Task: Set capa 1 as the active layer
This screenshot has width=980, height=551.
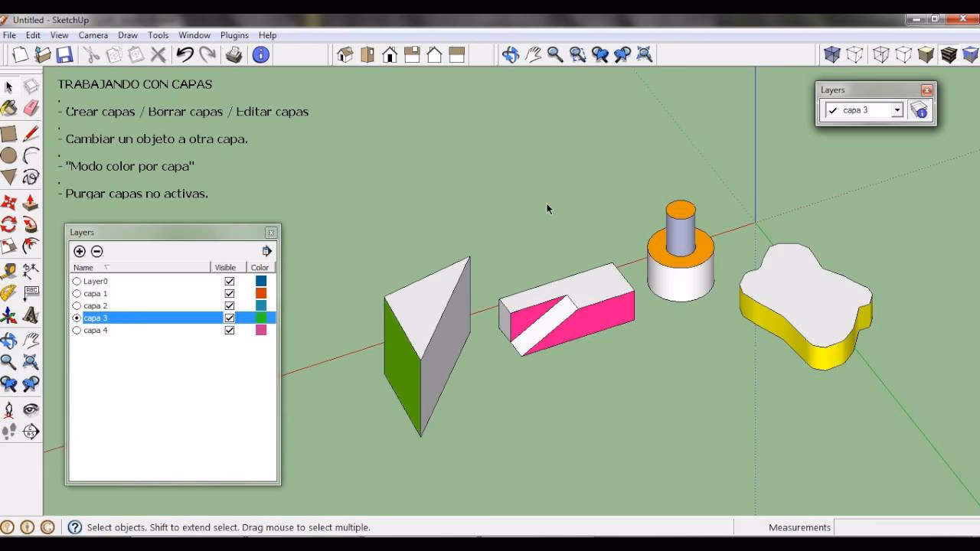Action: point(77,293)
